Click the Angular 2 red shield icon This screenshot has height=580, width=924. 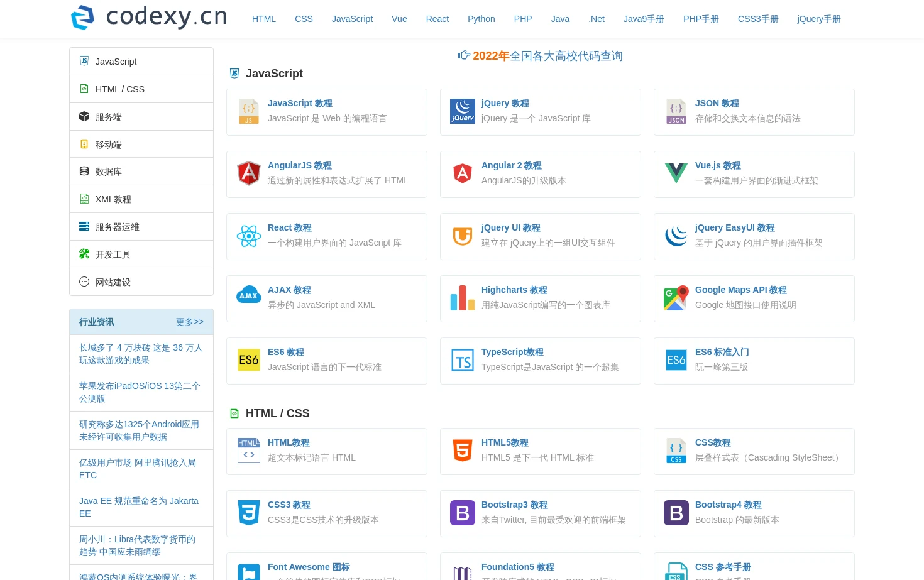(x=463, y=173)
